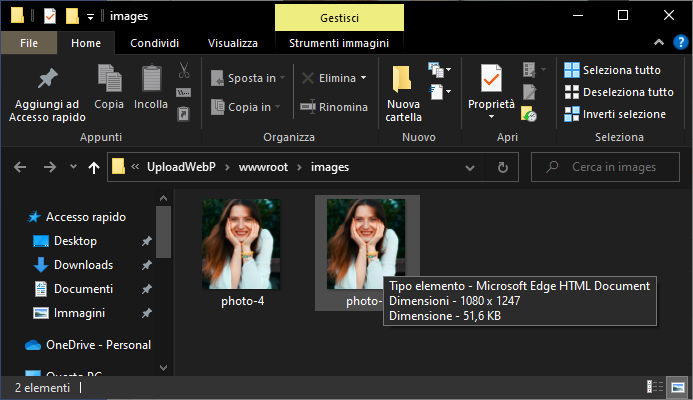Open the File tab
This screenshot has width=693, height=400.
tap(29, 43)
